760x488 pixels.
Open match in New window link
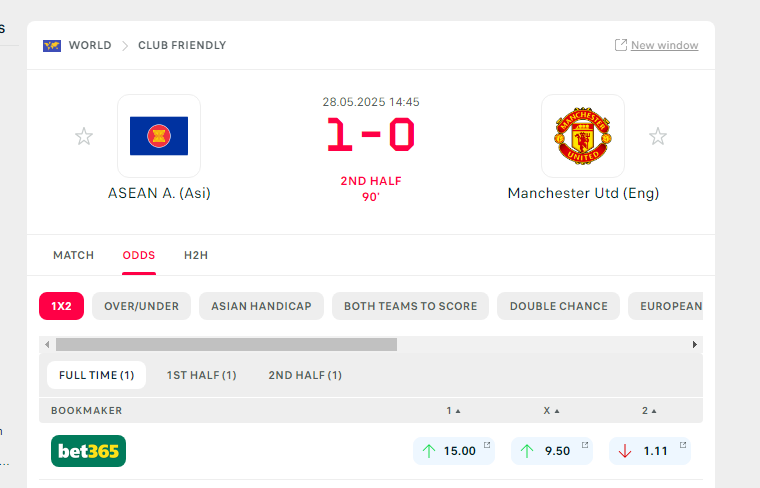pyautogui.click(x=665, y=45)
